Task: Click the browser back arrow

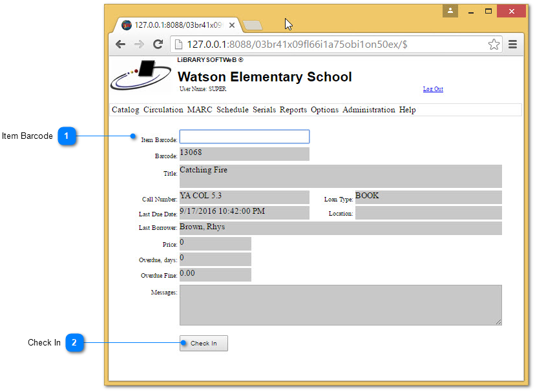Action: (120, 45)
